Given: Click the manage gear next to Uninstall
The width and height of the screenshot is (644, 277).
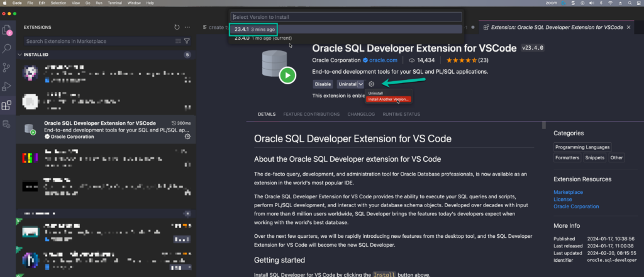Looking at the screenshot, I should 372,84.
